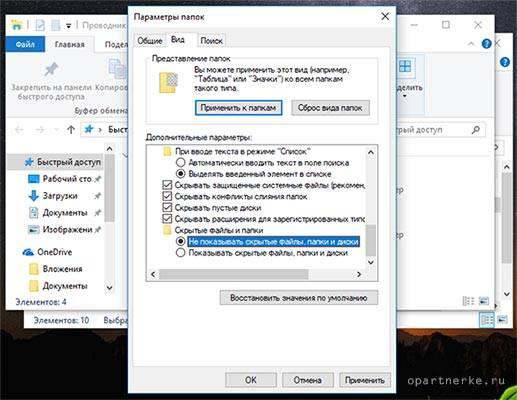Uncheck Скрывать пустые диски checkbox
517x400 pixels.
167,208
